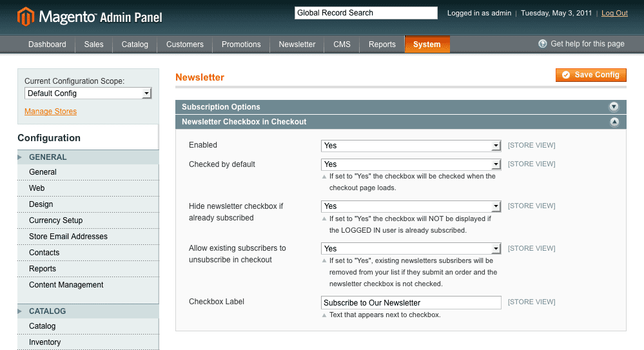Click the Magento logo icon
This screenshot has height=350, width=644.
(26, 16)
